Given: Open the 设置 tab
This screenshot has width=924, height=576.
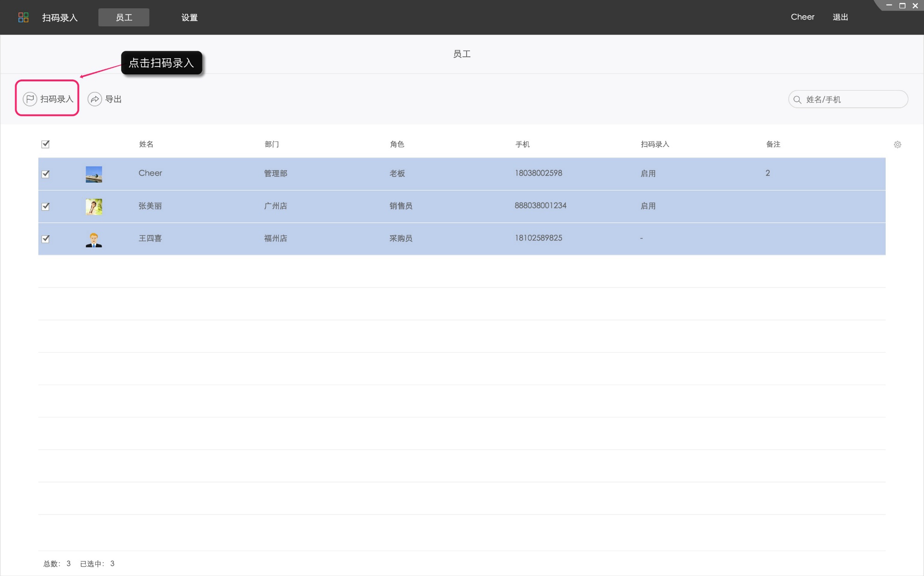Looking at the screenshot, I should click(x=189, y=18).
